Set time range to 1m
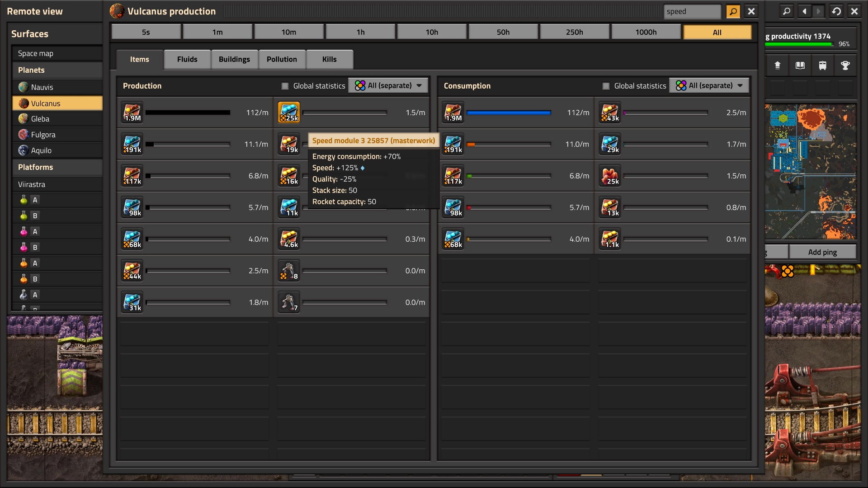Screen dimensions: 868x488 coord(217,32)
